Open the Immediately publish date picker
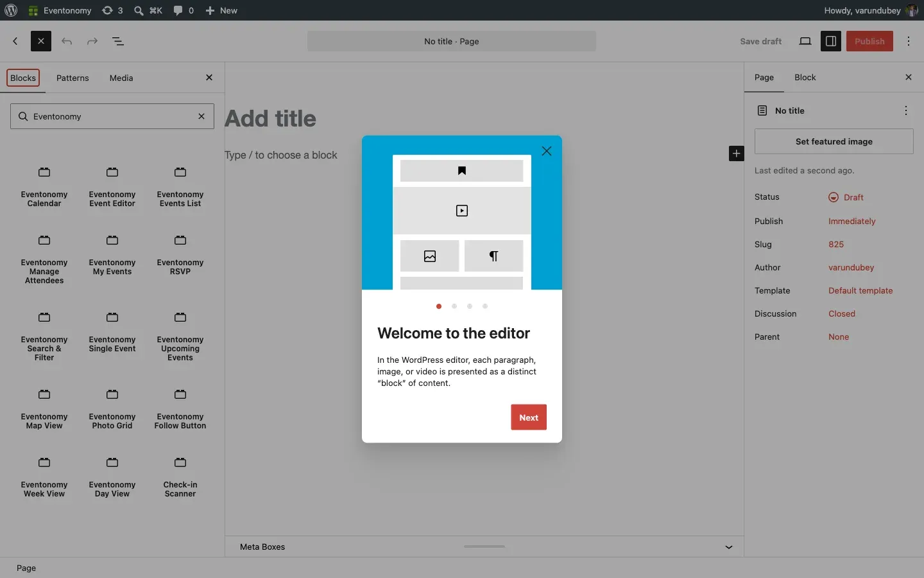This screenshot has width=924, height=578. pos(852,222)
